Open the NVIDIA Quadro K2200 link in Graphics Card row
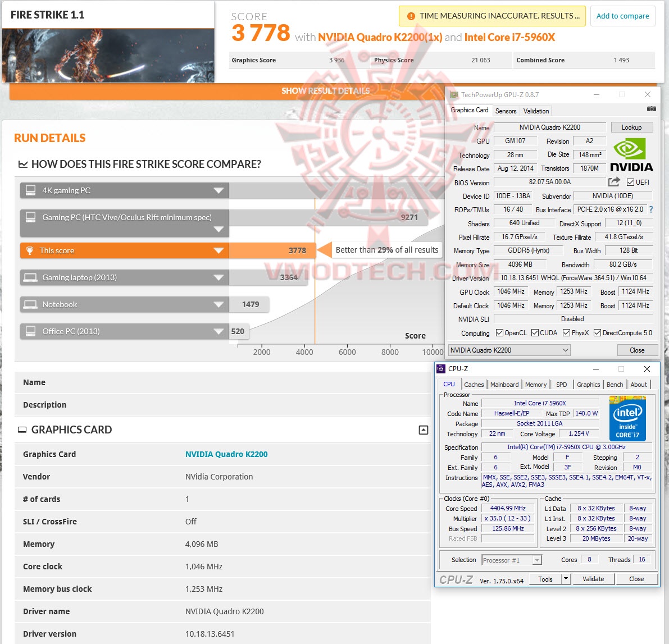This screenshot has width=669, height=644. [226, 454]
